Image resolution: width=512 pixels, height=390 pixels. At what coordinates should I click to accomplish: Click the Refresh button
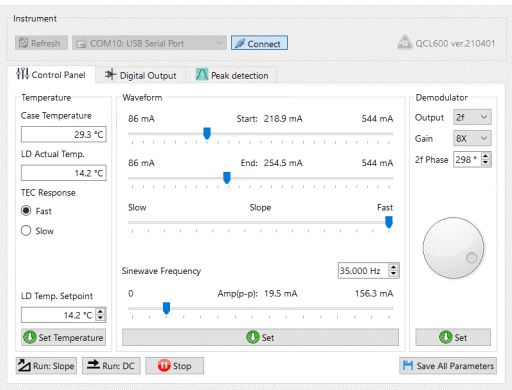tap(41, 43)
